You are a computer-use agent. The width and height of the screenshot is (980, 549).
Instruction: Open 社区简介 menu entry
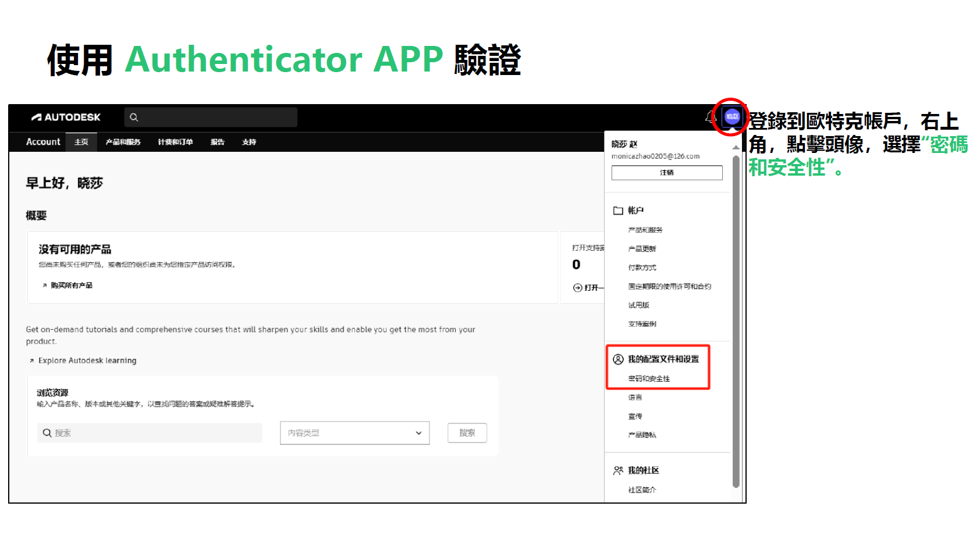642,490
